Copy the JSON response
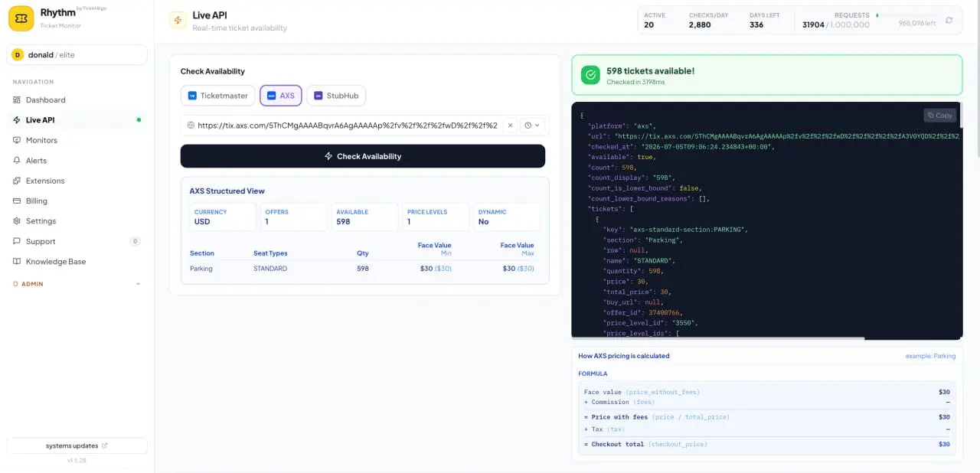The height and width of the screenshot is (473, 980). point(939,116)
